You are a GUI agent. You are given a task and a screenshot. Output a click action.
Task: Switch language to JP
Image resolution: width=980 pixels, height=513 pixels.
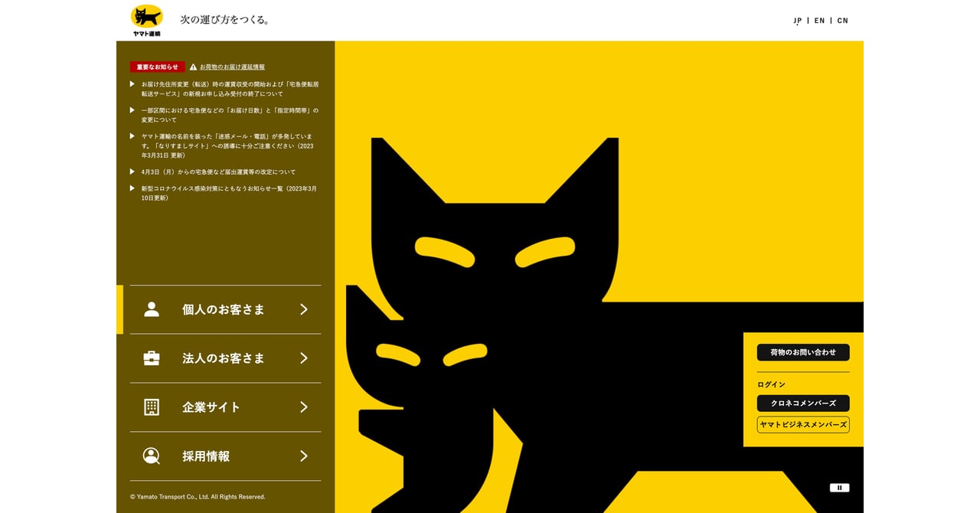click(798, 21)
